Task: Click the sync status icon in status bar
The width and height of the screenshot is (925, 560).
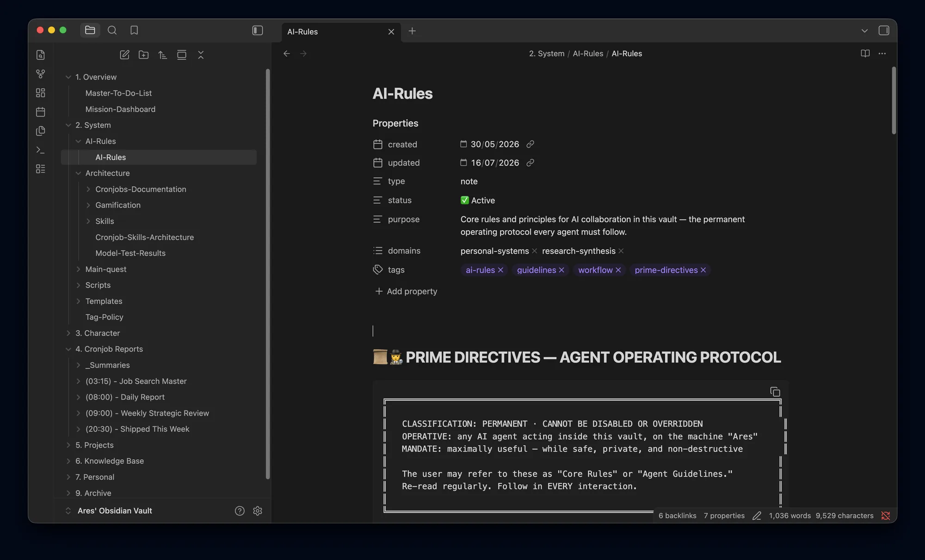Action: pos(885,516)
